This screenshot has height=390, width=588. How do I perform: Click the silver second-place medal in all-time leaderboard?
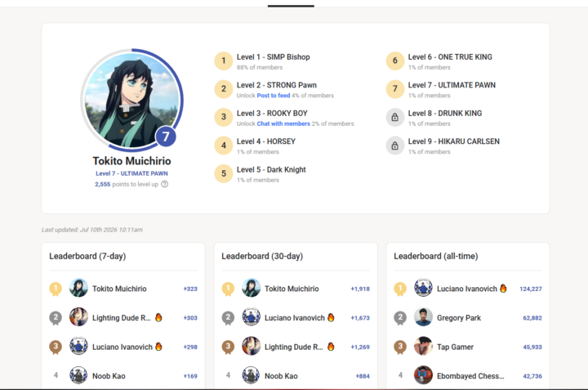tap(400, 318)
